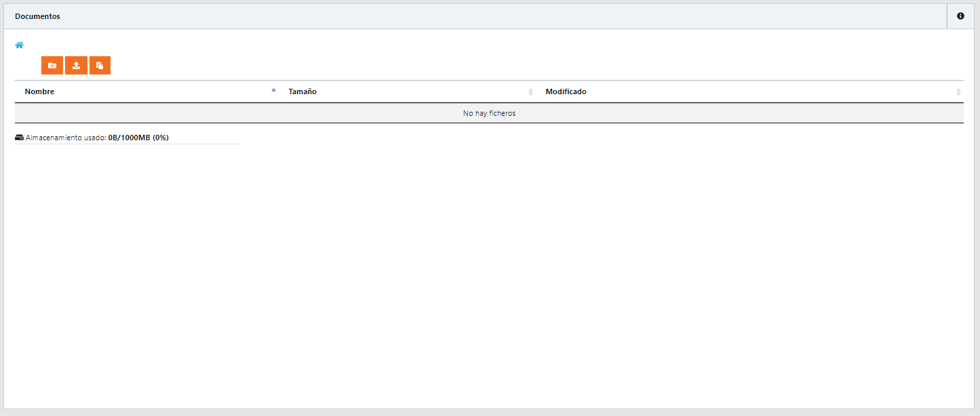Click the '0B/1000MB (0%)' storage value

pyautogui.click(x=138, y=138)
